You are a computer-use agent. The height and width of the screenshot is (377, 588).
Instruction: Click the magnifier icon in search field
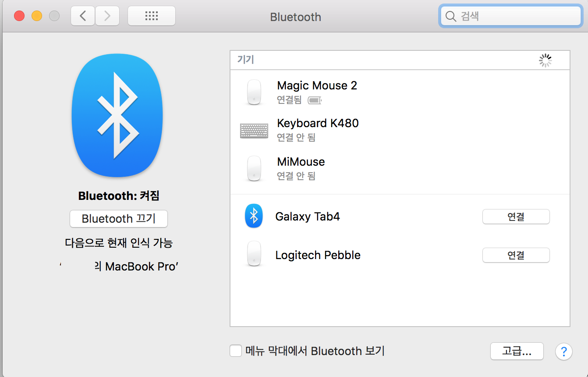point(451,16)
